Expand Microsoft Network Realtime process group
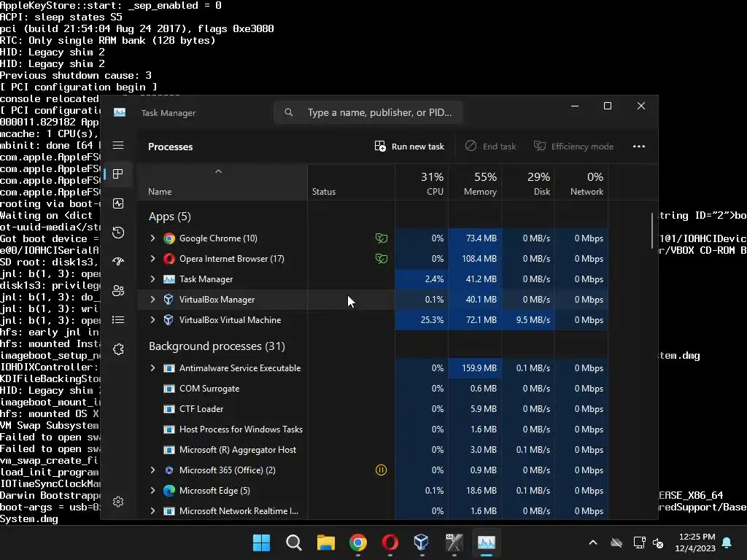Image resolution: width=747 pixels, height=560 pixels. pos(152,511)
